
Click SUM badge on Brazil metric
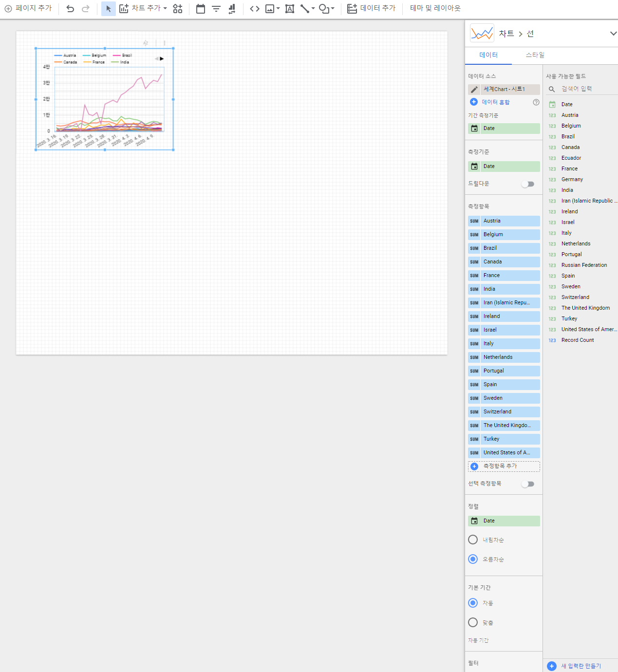(474, 248)
